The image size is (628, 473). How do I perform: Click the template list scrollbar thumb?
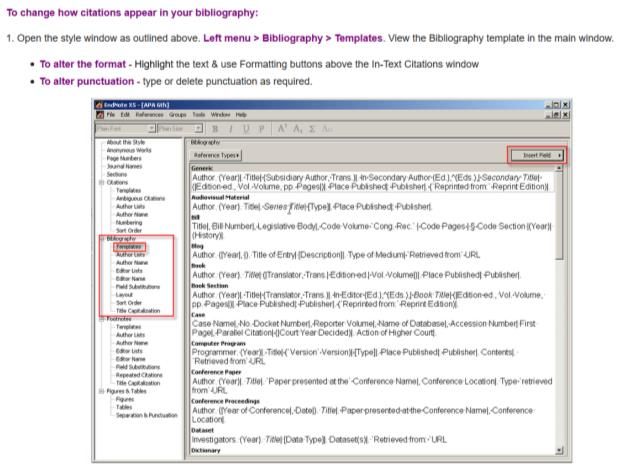(559, 216)
